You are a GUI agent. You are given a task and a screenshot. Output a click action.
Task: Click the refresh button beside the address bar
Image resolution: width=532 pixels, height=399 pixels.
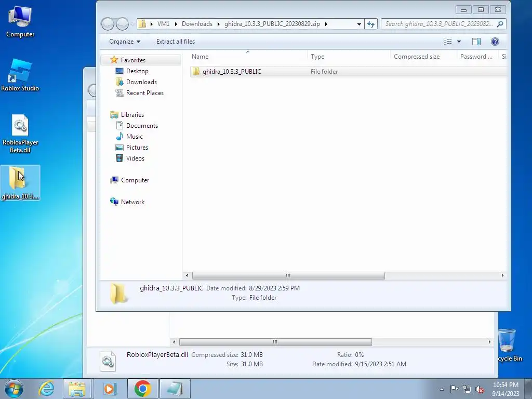(371, 24)
